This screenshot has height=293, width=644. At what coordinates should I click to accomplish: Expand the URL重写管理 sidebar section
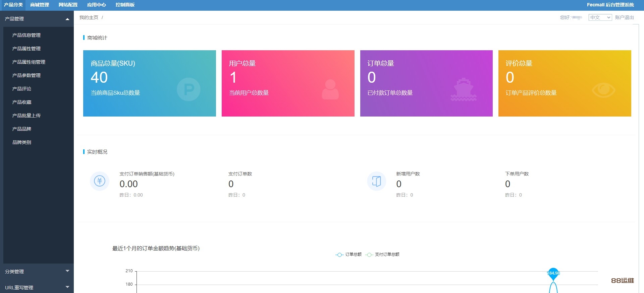(x=37, y=287)
